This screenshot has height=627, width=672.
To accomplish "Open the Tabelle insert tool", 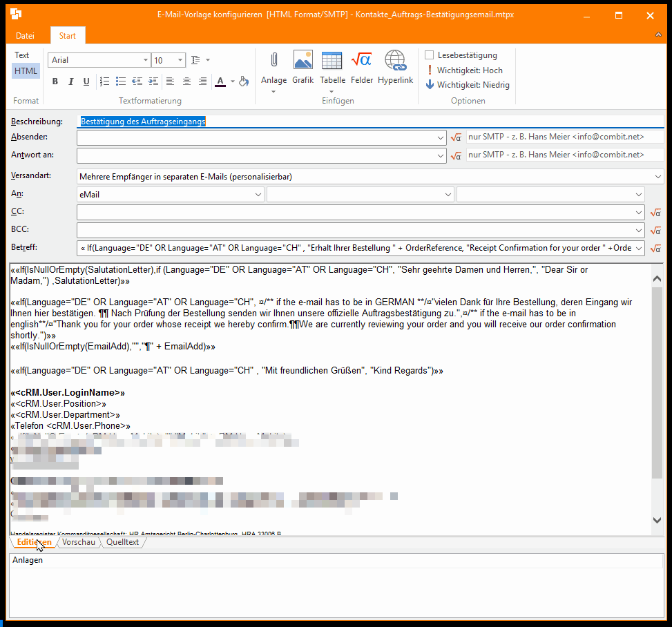I will [x=332, y=68].
